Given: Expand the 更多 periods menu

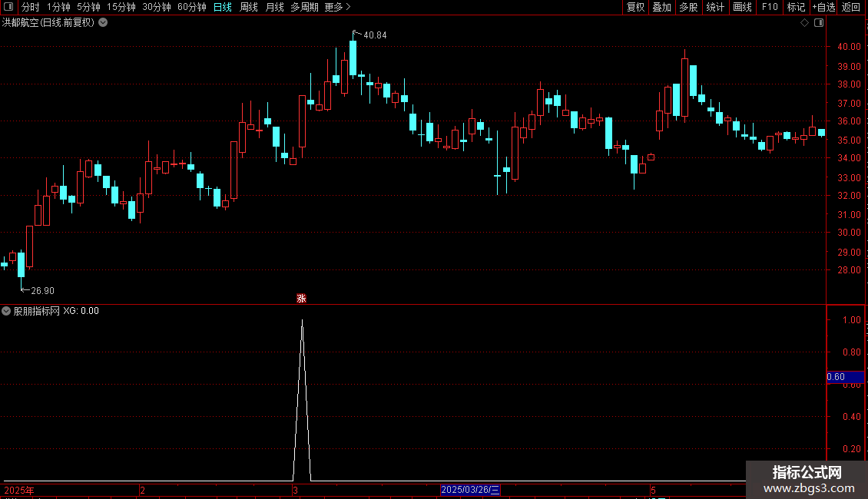Looking at the screenshot, I should (x=337, y=7).
